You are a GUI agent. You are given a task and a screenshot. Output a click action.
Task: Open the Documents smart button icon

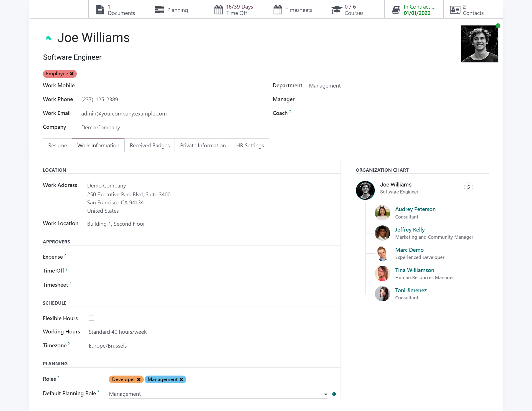(x=100, y=9)
